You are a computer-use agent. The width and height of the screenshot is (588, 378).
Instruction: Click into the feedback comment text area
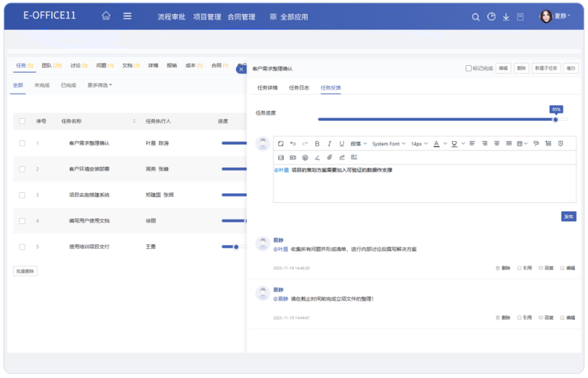(424, 186)
